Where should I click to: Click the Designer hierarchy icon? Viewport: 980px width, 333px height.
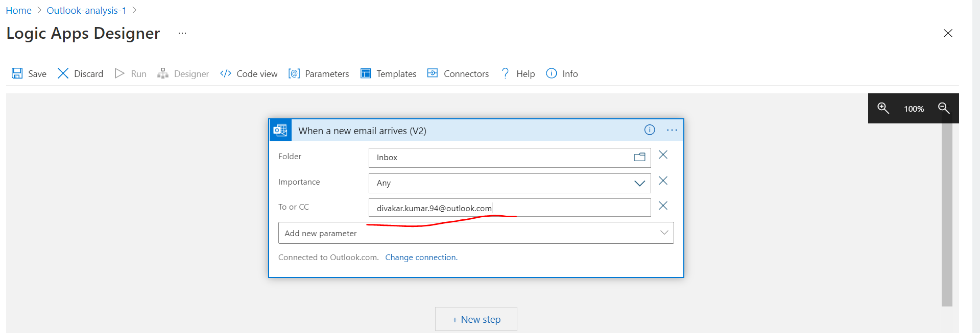(x=163, y=73)
